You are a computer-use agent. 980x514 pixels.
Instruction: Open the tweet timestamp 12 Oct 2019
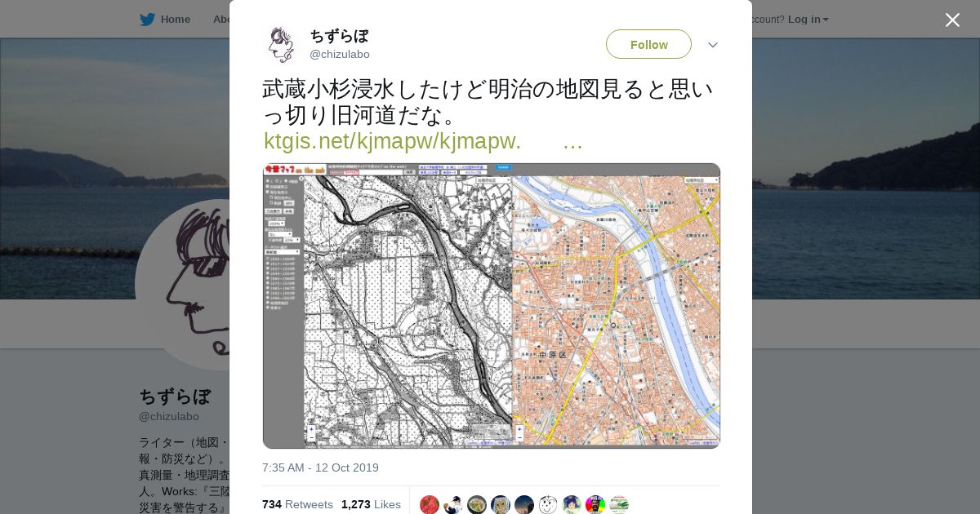320,467
